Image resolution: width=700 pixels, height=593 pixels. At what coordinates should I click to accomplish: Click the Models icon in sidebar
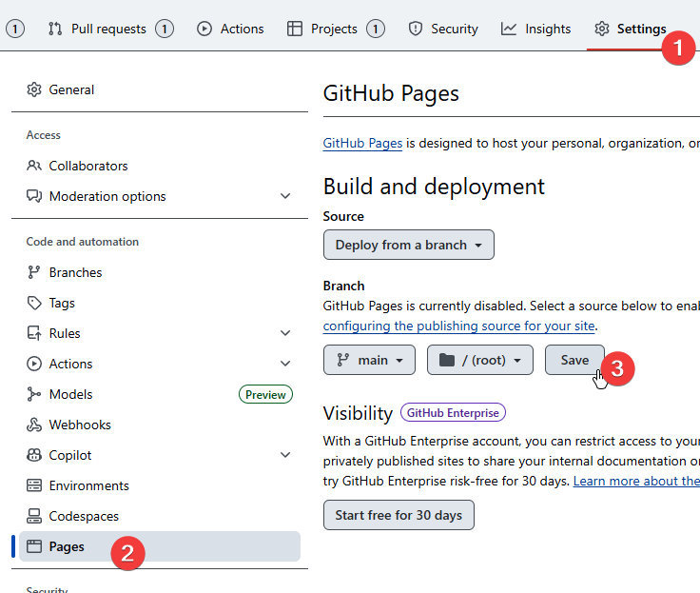pyautogui.click(x=34, y=394)
